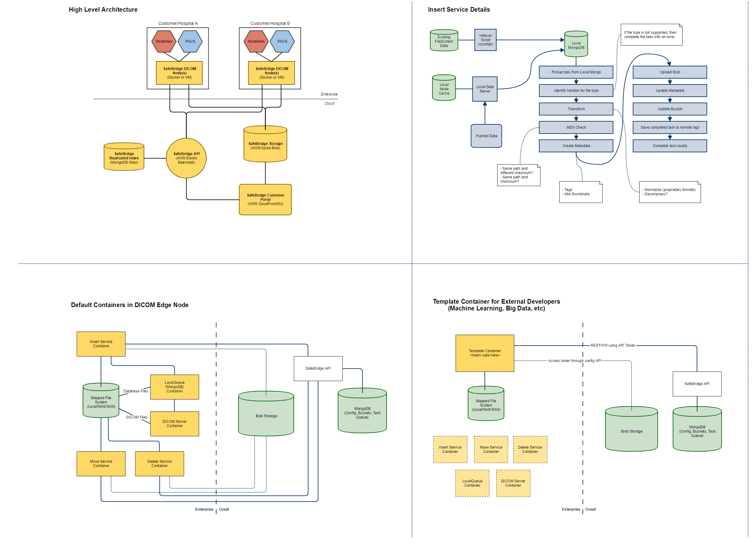Click the Existing FileSystem Data cylinder
Viewport: 756px width, 545px height.
pos(444,41)
